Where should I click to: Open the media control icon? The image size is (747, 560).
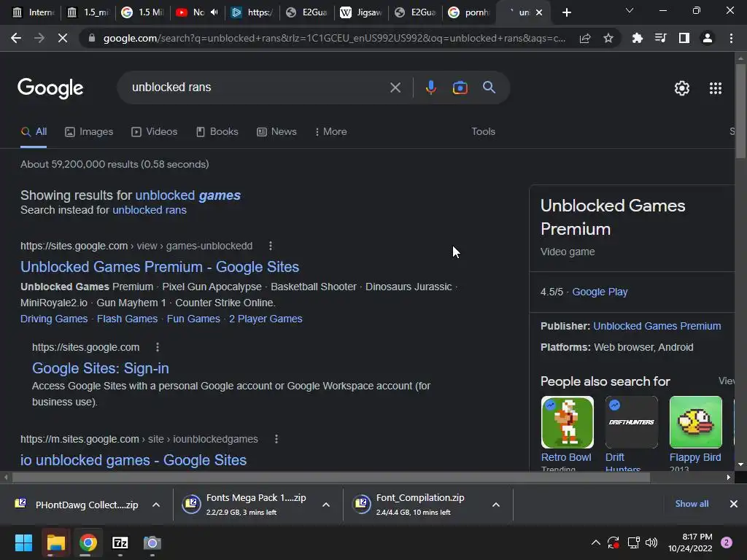pyautogui.click(x=660, y=38)
